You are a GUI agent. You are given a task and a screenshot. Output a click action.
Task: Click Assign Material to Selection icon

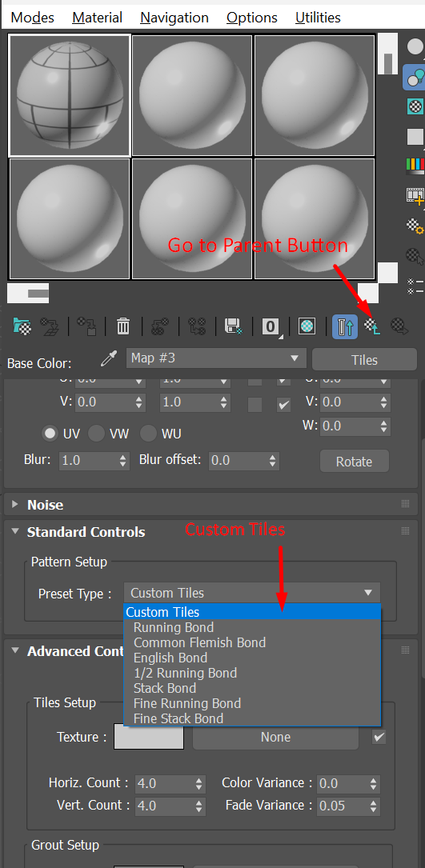pyautogui.click(x=87, y=326)
